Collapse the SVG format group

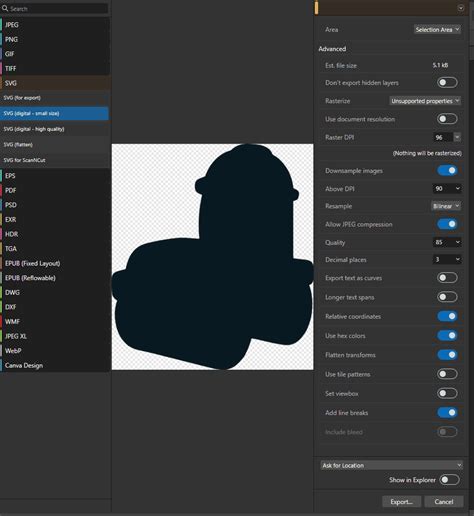(x=55, y=83)
